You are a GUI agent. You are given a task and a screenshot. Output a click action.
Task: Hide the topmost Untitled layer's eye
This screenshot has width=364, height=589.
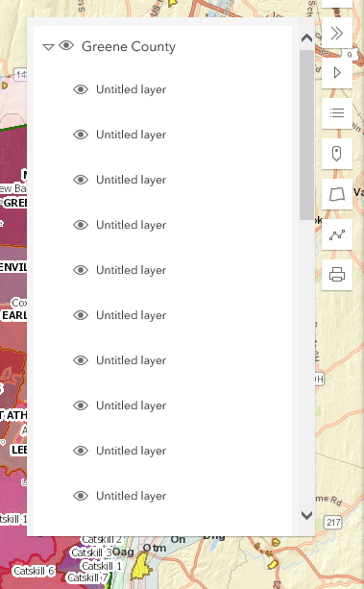pos(81,89)
